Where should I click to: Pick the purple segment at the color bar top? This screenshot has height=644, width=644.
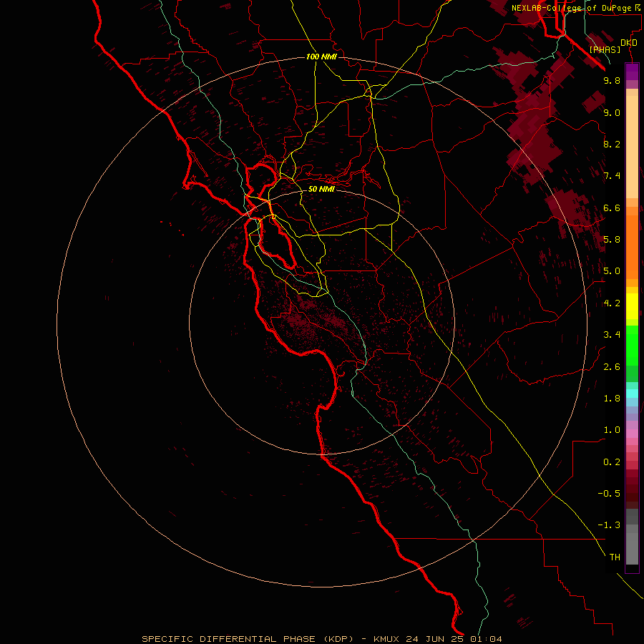tap(632, 72)
